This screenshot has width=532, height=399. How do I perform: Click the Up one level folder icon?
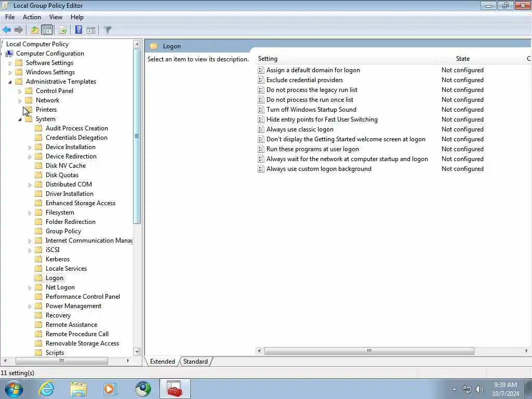pyautogui.click(x=34, y=30)
